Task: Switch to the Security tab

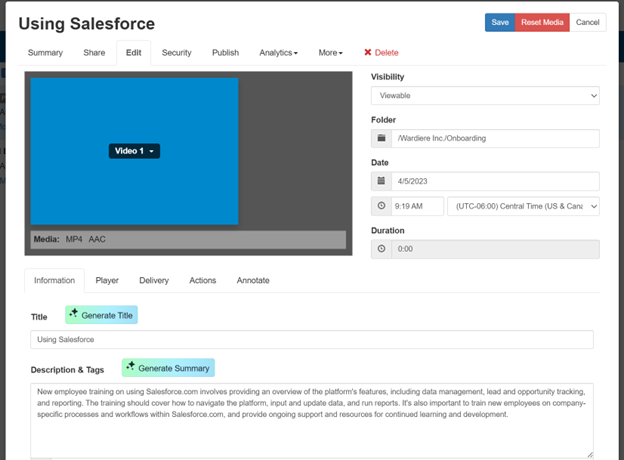Action: click(x=177, y=53)
